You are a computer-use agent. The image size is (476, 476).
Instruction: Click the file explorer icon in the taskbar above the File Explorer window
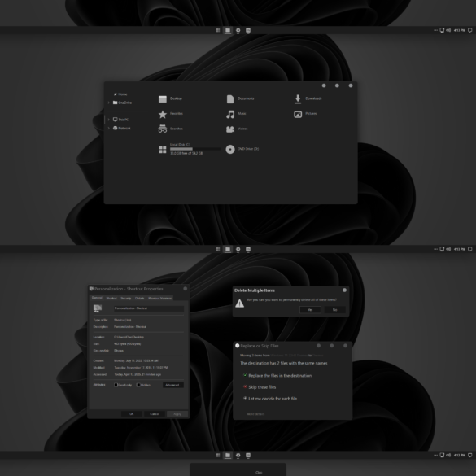[x=228, y=30]
